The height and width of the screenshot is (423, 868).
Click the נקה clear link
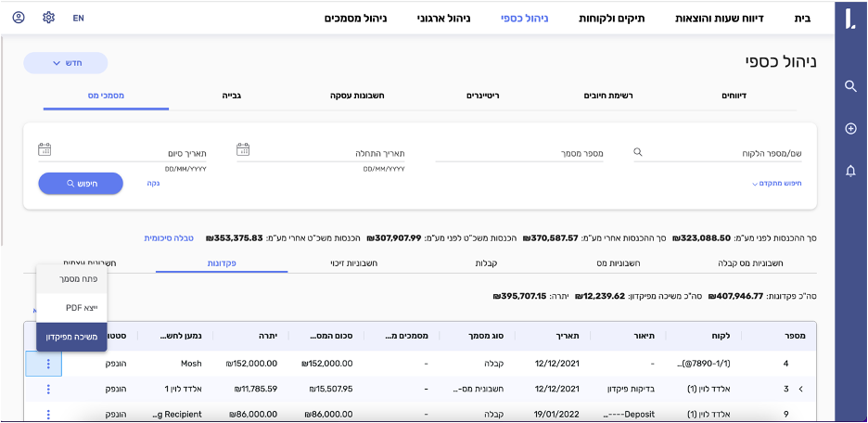click(154, 184)
